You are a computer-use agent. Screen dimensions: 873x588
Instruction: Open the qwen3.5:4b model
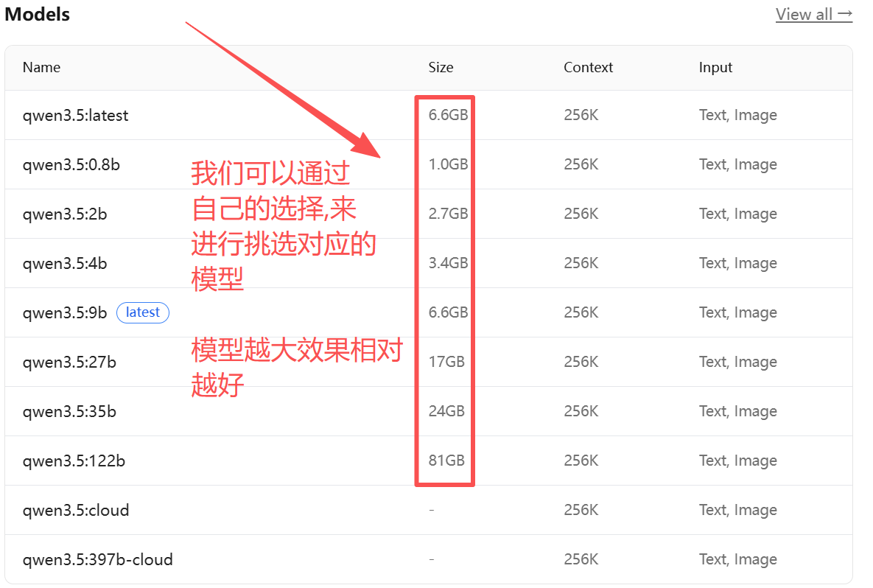point(65,263)
